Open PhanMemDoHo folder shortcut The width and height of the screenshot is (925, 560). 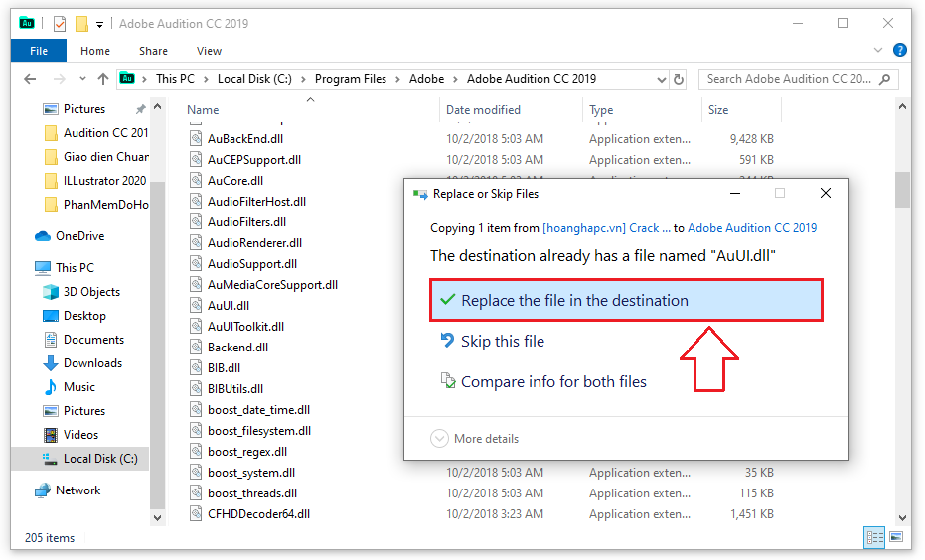click(96, 205)
